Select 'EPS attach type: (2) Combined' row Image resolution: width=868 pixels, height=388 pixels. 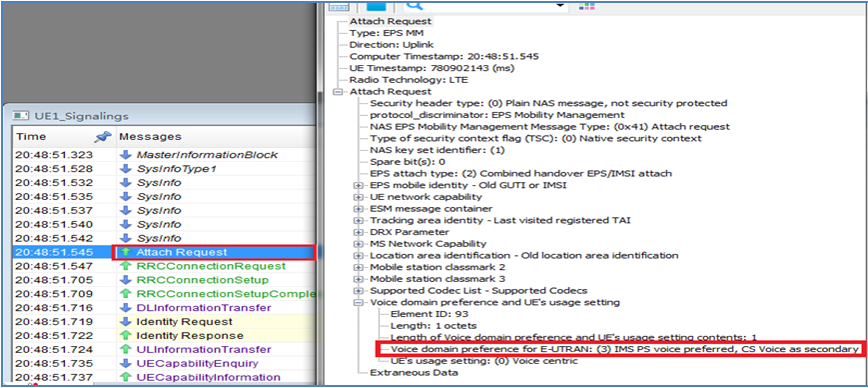pyautogui.click(x=521, y=173)
